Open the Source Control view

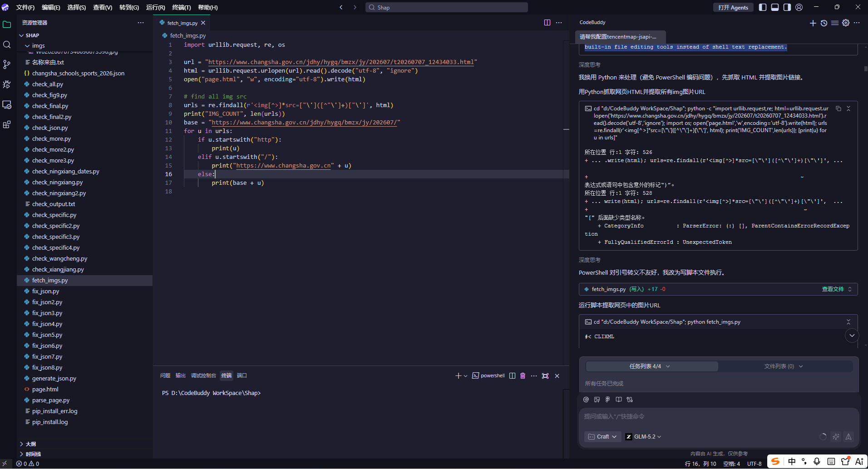click(x=7, y=64)
